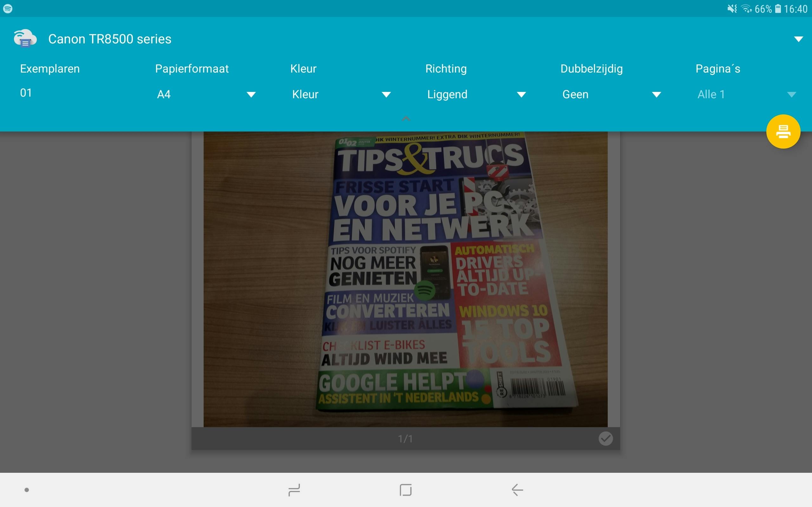Screen dimensions: 812x507
Task: Open recent apps navigation button
Action: 294,490
